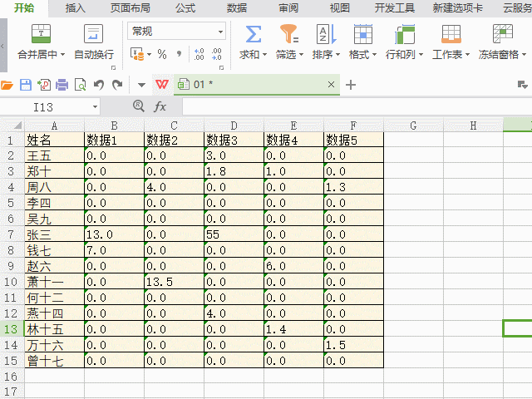Open the number format 常规 dropdown

pos(220,32)
